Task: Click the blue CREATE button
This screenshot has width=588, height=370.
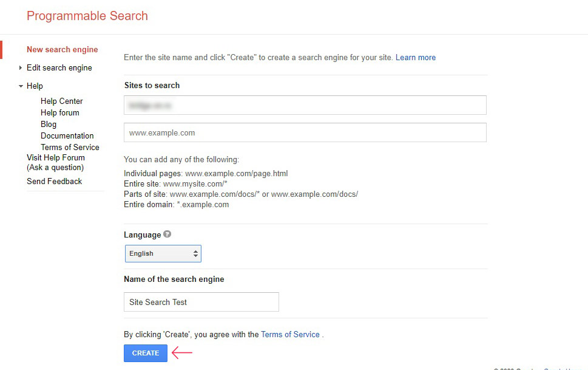Action: (146, 353)
